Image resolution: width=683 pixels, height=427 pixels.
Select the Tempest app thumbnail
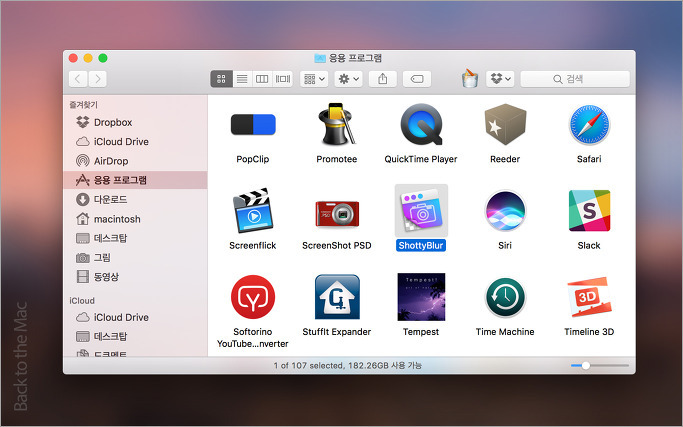(x=421, y=297)
